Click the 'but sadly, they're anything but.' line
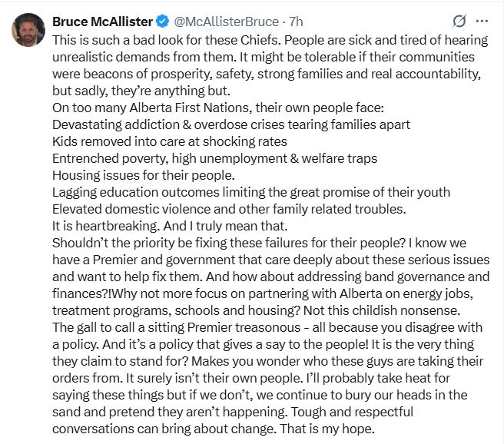The image size is (504, 444). (x=141, y=91)
